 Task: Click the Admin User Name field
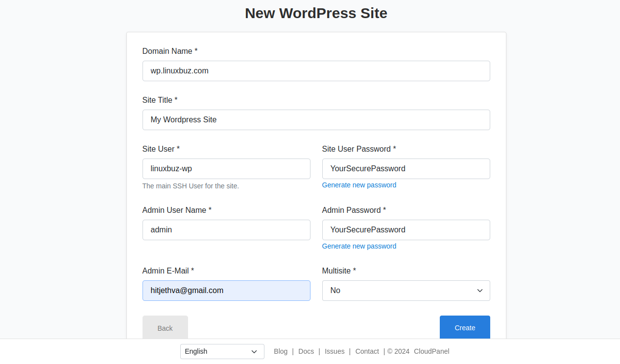pyautogui.click(x=226, y=230)
